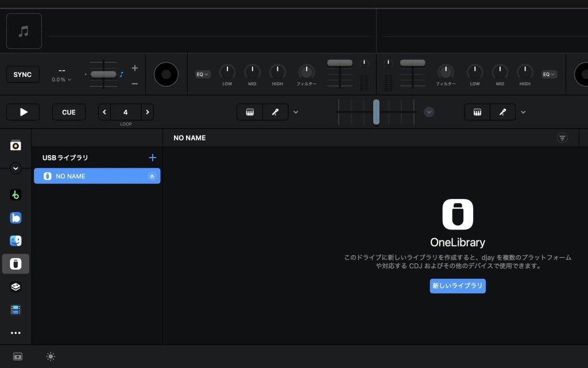
Task: Increase loop length with right arrow
Action: click(x=147, y=112)
